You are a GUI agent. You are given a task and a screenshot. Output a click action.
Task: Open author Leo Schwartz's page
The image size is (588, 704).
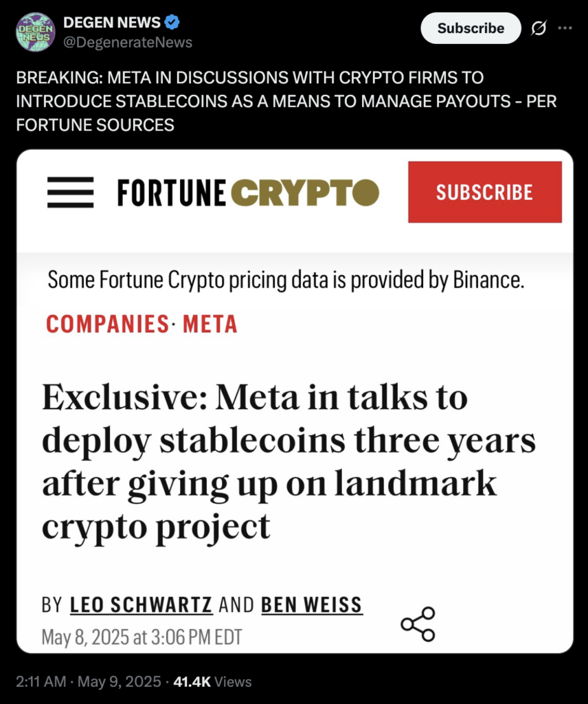pyautogui.click(x=141, y=605)
